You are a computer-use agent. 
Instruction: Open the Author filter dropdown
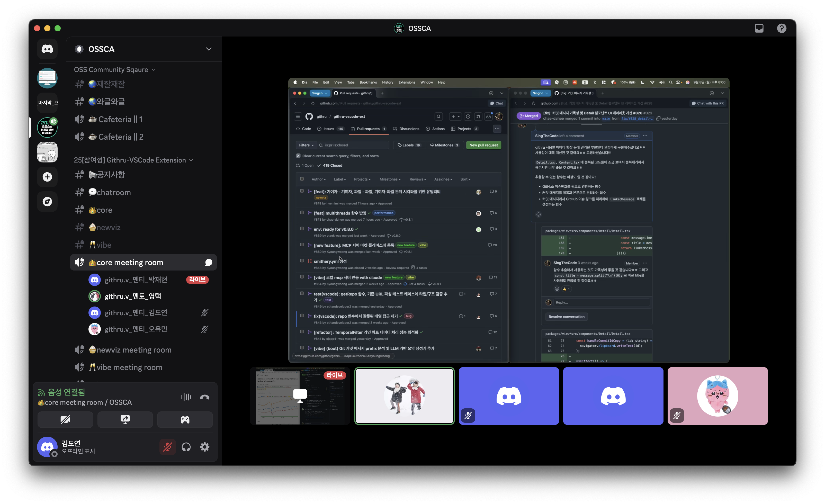click(x=318, y=179)
